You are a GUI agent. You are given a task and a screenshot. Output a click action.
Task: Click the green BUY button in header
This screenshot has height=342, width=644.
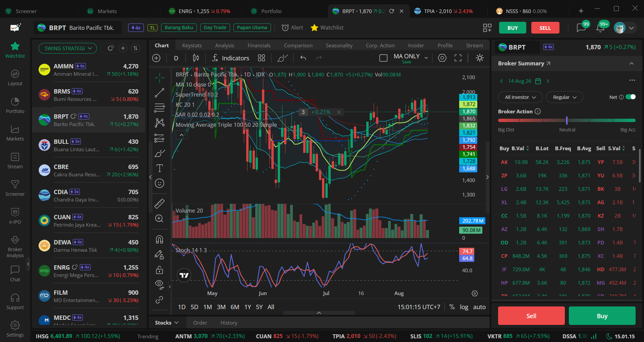coord(513,28)
